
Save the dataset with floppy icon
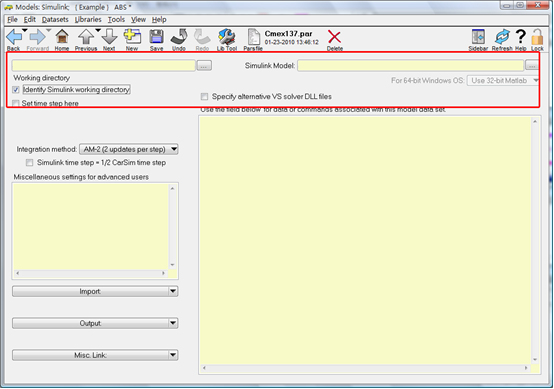156,37
